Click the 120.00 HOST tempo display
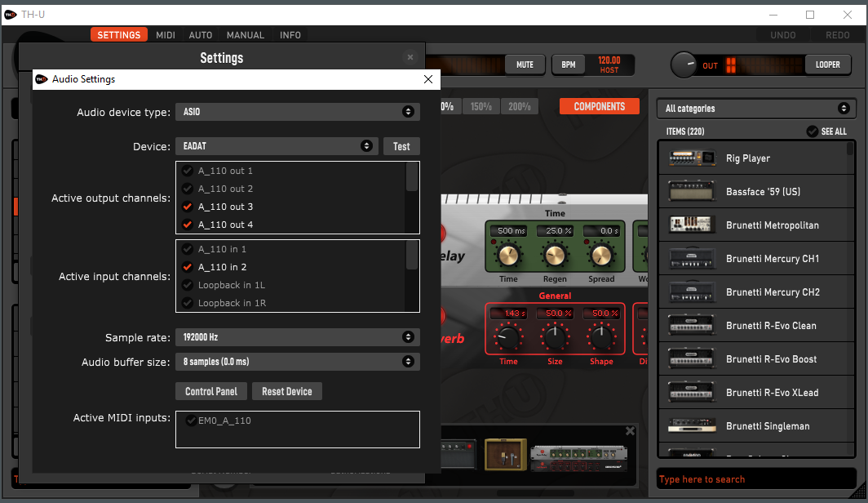Image resolution: width=868 pixels, height=503 pixels. (x=609, y=65)
